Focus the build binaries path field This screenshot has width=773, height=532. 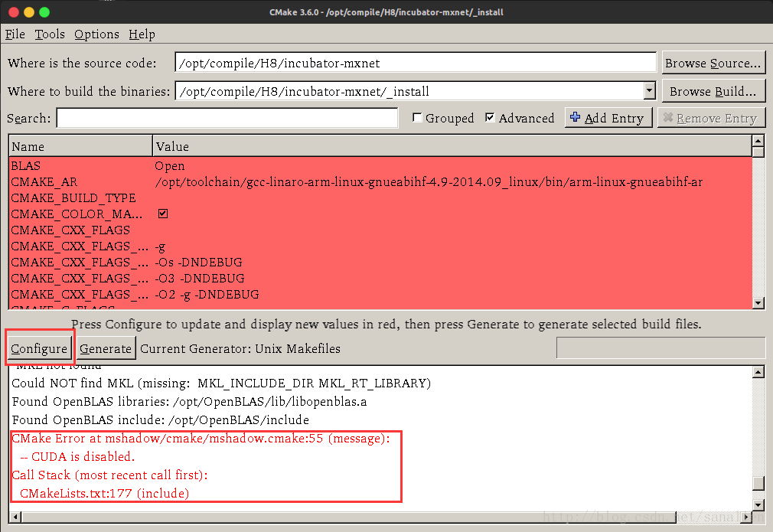pyautogui.click(x=410, y=91)
